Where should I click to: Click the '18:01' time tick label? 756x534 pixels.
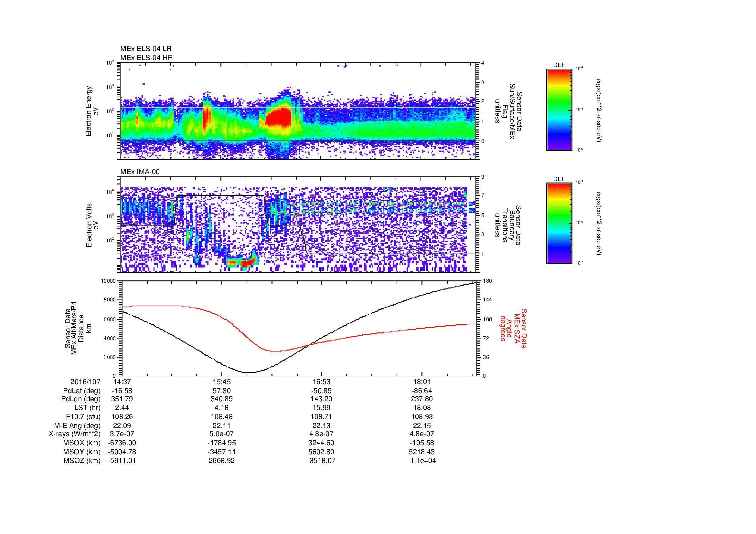click(422, 382)
